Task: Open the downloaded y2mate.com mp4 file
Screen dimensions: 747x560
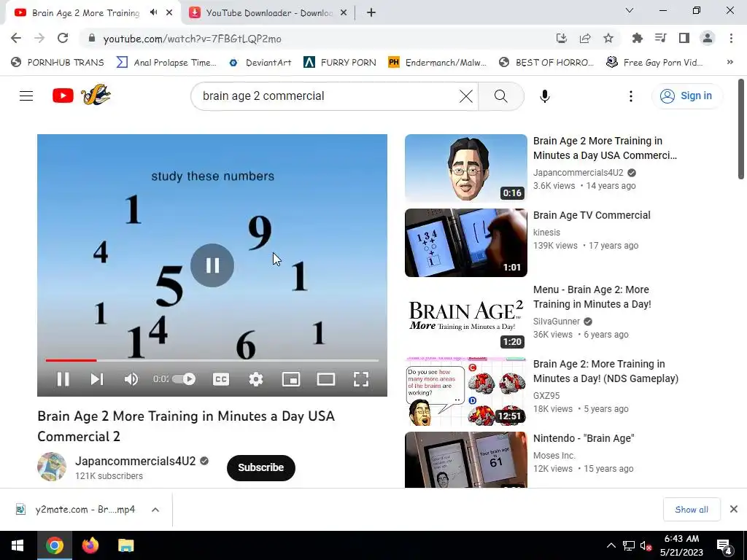Action: click(x=76, y=510)
